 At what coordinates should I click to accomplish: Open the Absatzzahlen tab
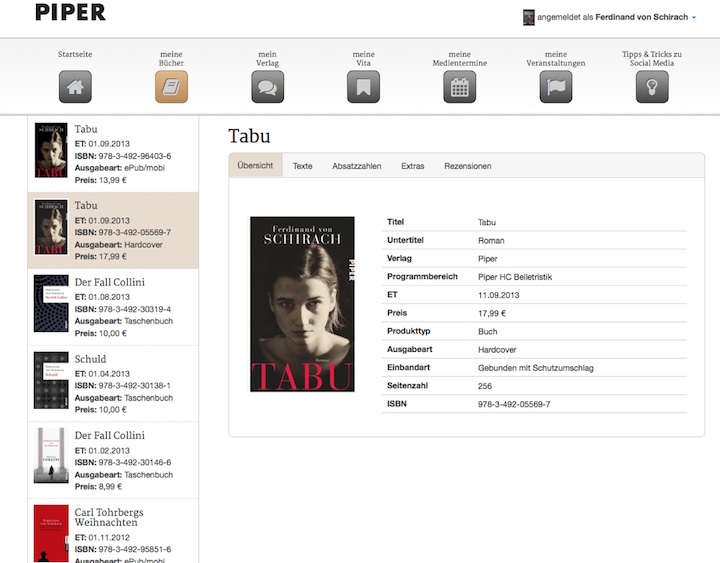click(356, 166)
